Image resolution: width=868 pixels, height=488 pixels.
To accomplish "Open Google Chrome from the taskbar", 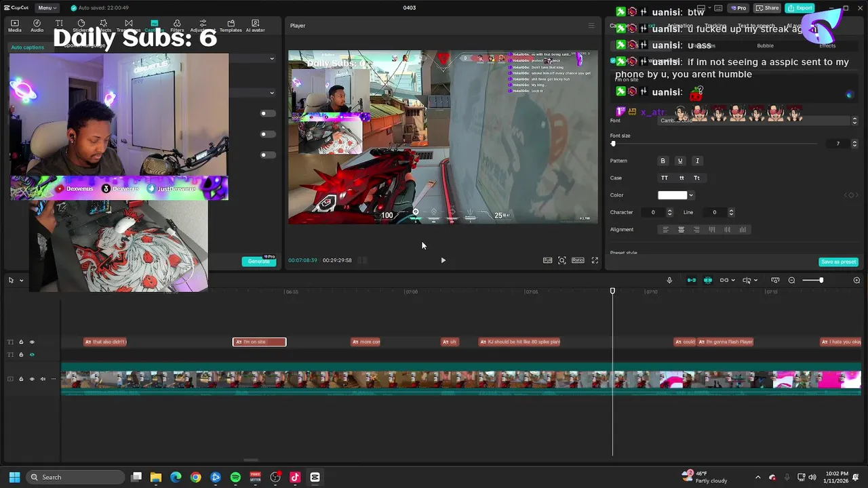I will pyautogui.click(x=195, y=477).
